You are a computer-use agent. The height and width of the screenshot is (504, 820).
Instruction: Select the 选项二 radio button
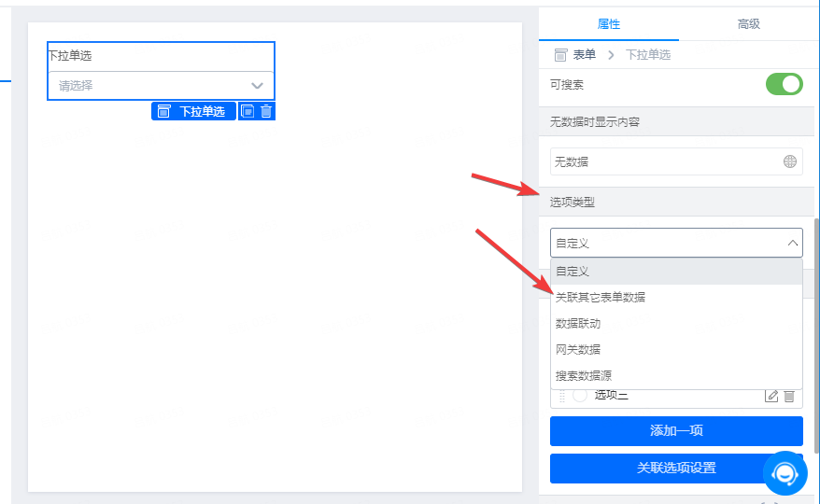tap(579, 396)
